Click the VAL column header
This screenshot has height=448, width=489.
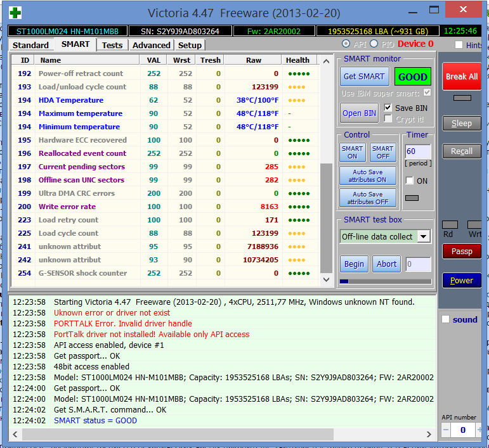(x=153, y=60)
